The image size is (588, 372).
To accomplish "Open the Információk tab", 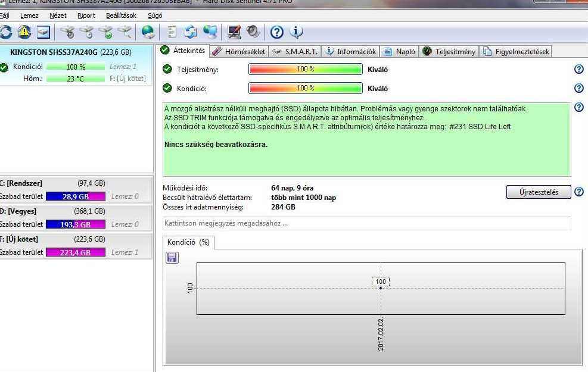I will (351, 52).
